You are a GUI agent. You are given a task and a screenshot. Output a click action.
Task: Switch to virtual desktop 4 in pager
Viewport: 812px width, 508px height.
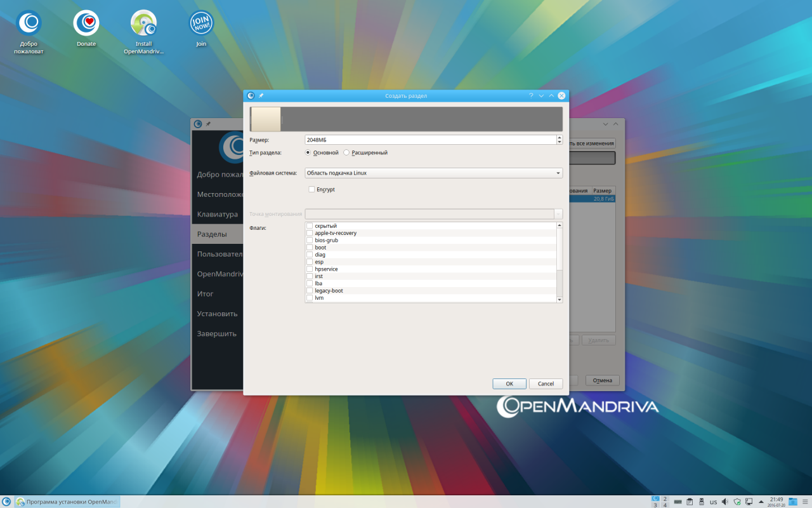[665, 505]
